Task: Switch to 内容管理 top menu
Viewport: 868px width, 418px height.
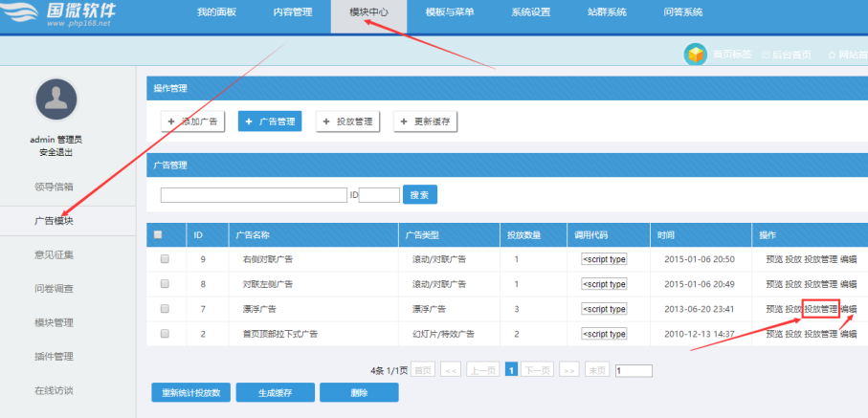Action: coord(292,12)
